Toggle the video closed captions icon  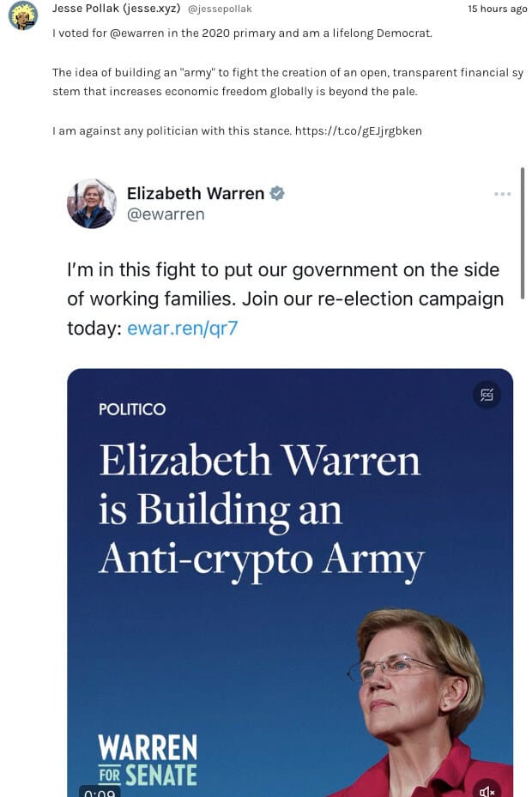pyautogui.click(x=487, y=395)
